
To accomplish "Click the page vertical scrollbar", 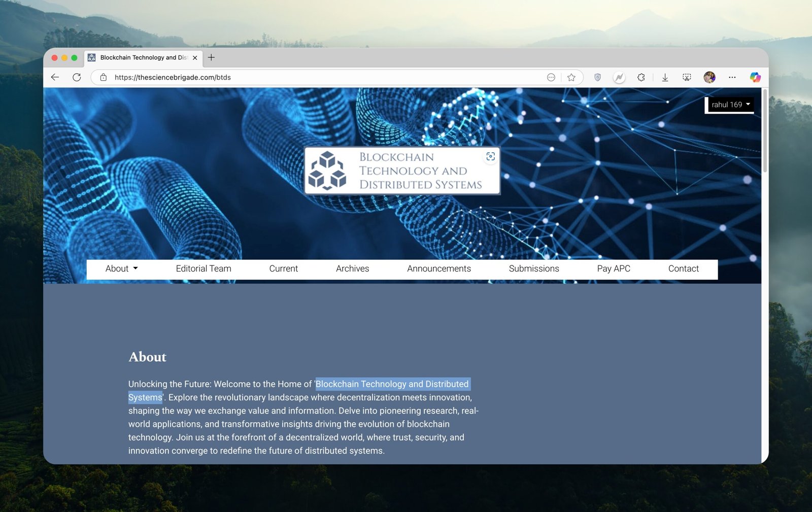I will [765, 132].
